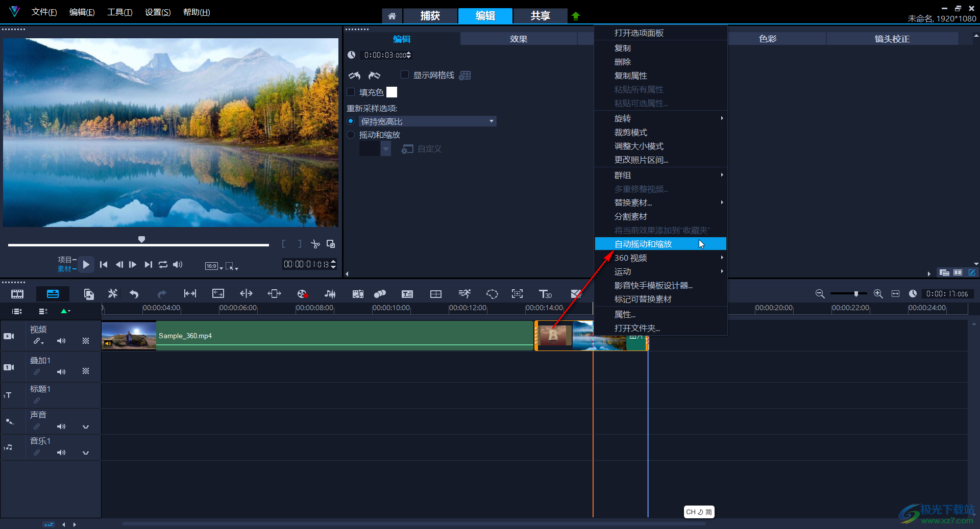The height and width of the screenshot is (529, 980).
Task: Expand the 声音 track options chevron
Action: click(x=86, y=426)
